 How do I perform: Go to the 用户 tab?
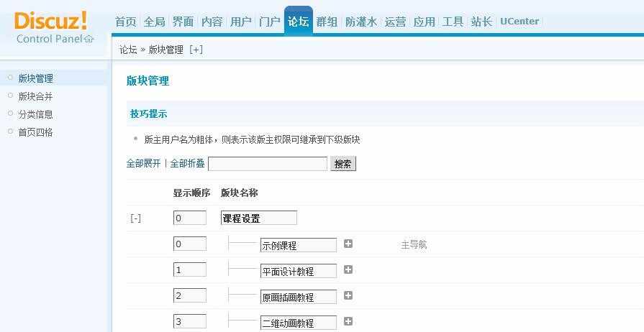pos(240,22)
